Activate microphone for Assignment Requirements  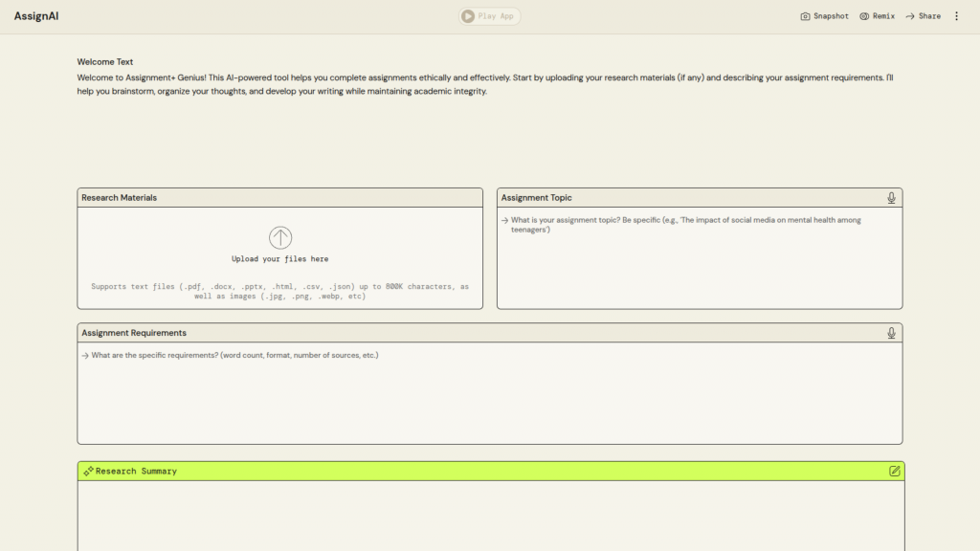click(x=891, y=333)
